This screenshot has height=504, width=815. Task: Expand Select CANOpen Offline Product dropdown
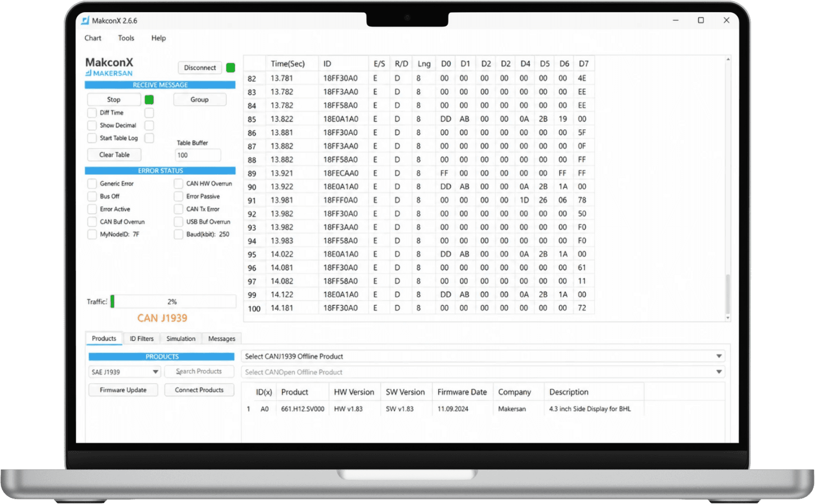pyautogui.click(x=483, y=372)
